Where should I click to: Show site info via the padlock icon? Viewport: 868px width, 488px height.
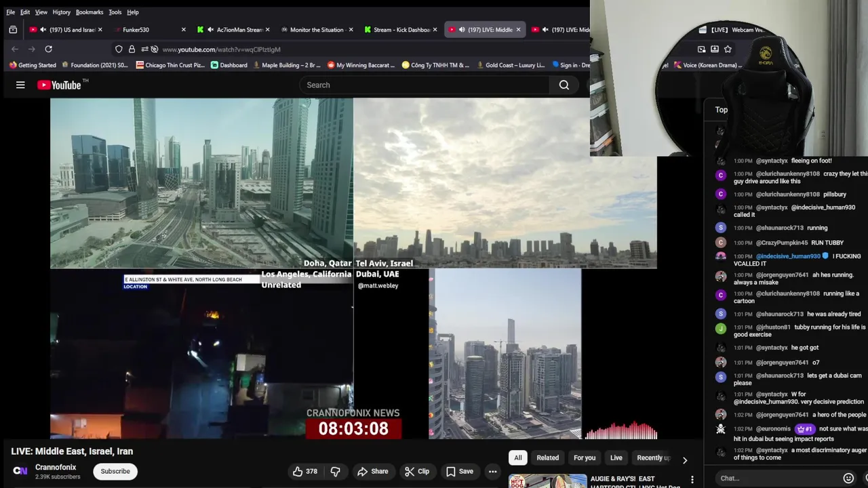[132, 49]
